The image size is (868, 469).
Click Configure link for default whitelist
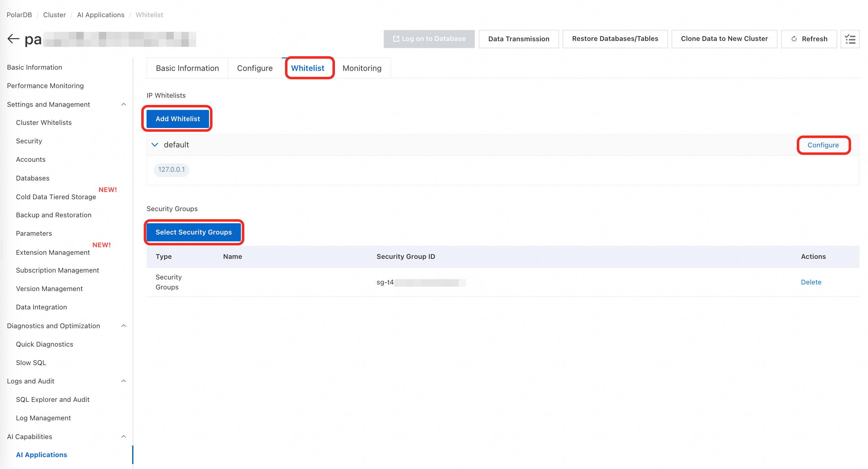(823, 145)
